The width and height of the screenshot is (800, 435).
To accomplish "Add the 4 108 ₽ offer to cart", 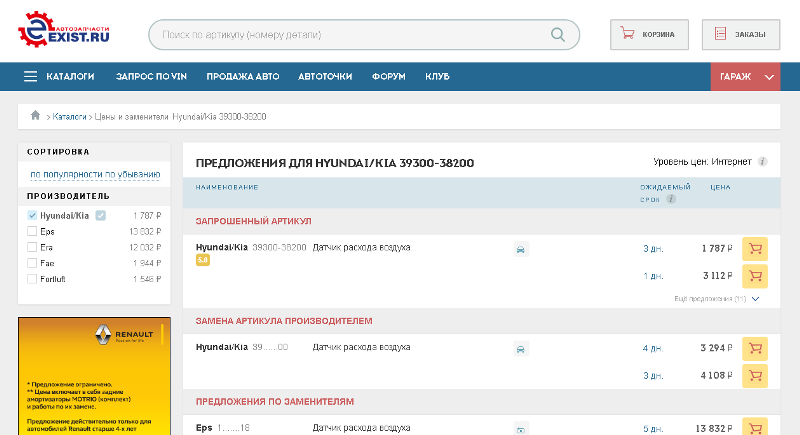I will (x=755, y=376).
